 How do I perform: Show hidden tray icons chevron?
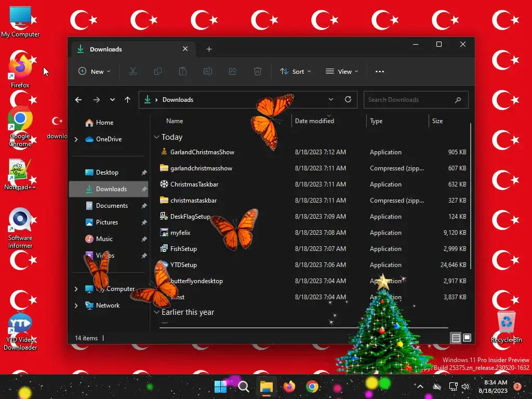click(x=420, y=387)
